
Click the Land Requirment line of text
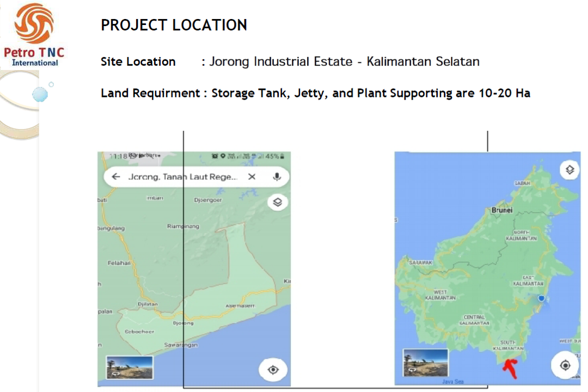315,93
